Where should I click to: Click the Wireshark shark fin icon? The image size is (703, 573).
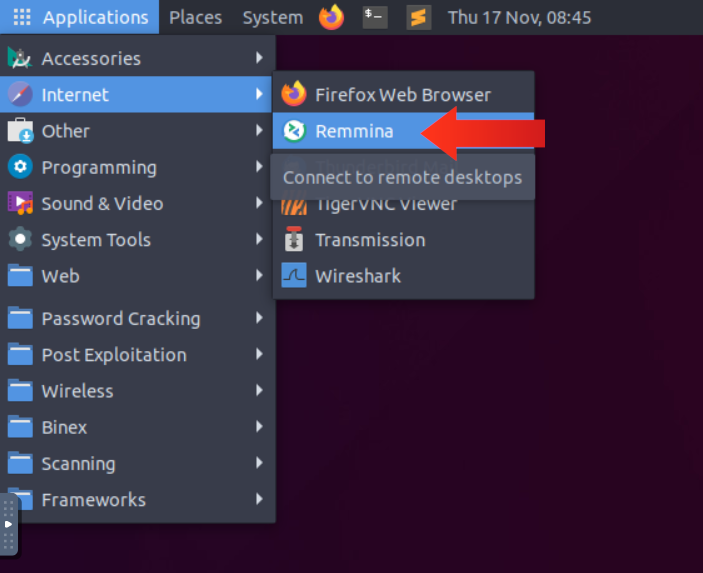294,276
